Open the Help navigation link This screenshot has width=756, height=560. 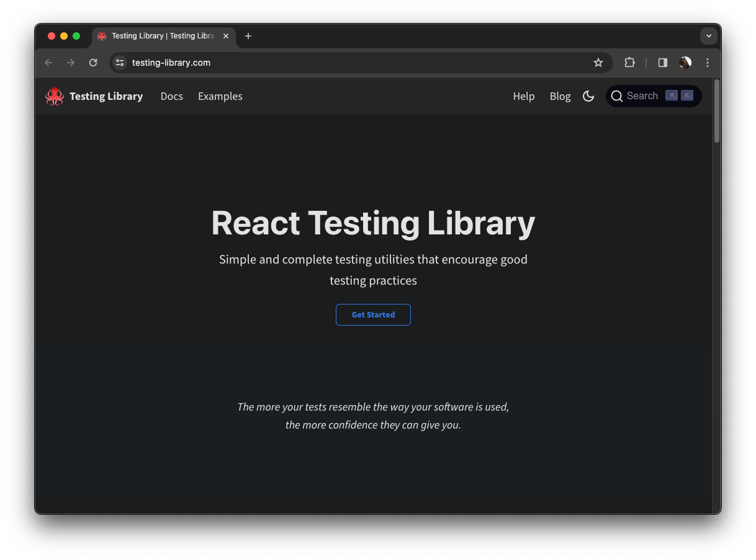click(x=524, y=96)
